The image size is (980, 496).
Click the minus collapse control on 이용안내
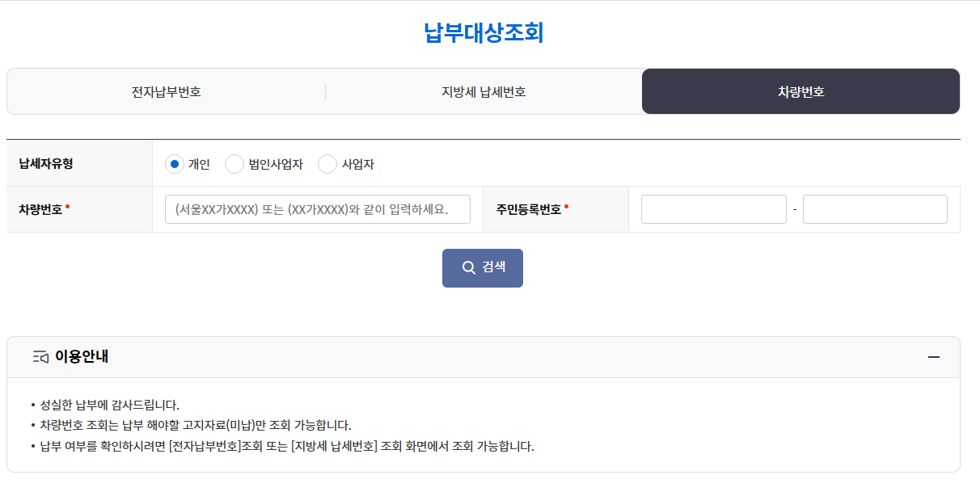click(x=936, y=359)
